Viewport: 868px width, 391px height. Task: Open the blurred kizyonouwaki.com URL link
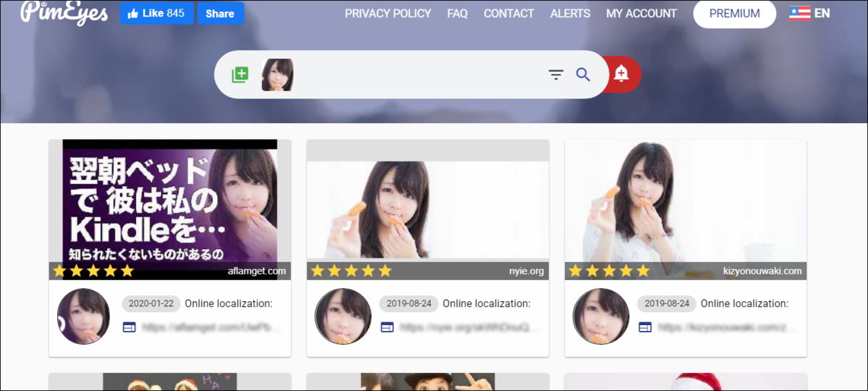[726, 327]
